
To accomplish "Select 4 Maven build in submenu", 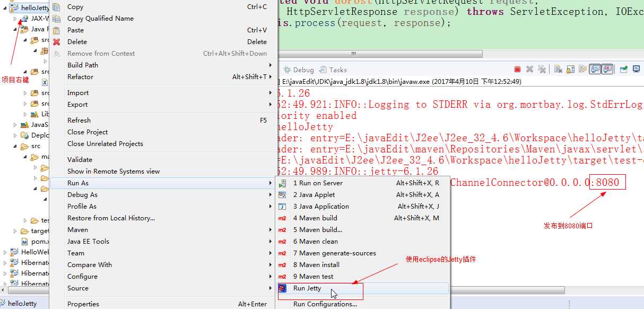I will (363, 218).
